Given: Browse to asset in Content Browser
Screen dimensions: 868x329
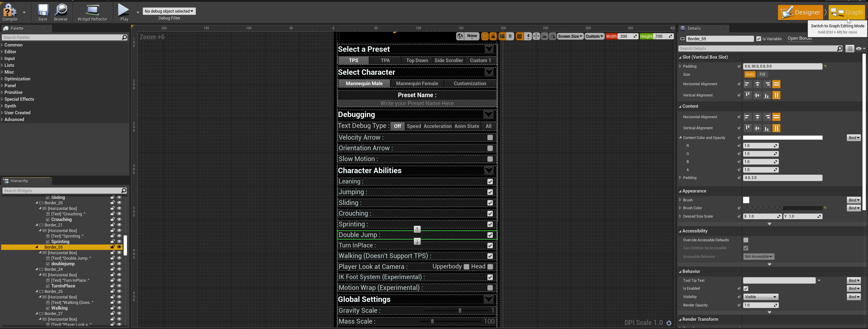Looking at the screenshot, I should click(x=61, y=12).
